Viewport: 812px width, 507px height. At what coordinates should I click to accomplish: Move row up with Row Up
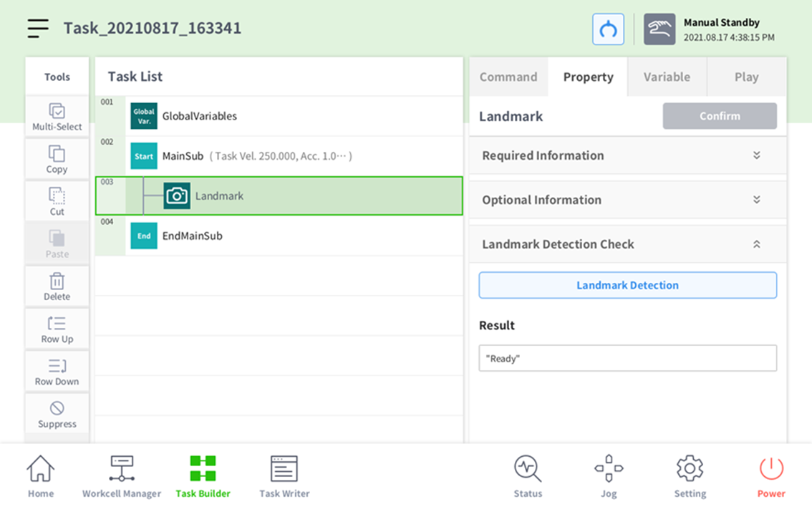click(57, 329)
